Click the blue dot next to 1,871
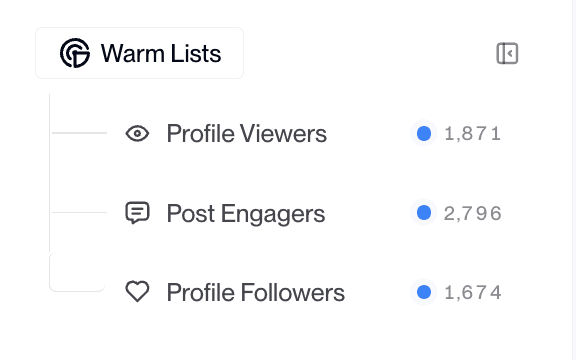Image resolution: width=576 pixels, height=360 pixels. (424, 133)
